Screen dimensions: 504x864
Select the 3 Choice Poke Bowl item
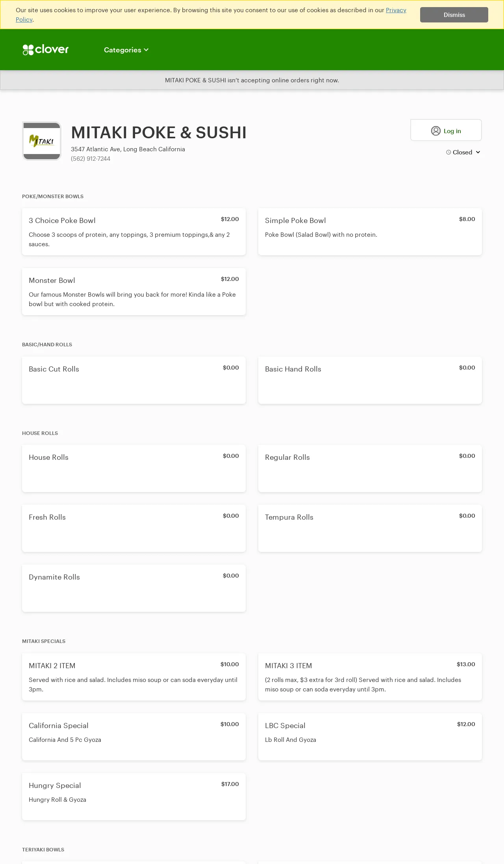click(x=134, y=232)
